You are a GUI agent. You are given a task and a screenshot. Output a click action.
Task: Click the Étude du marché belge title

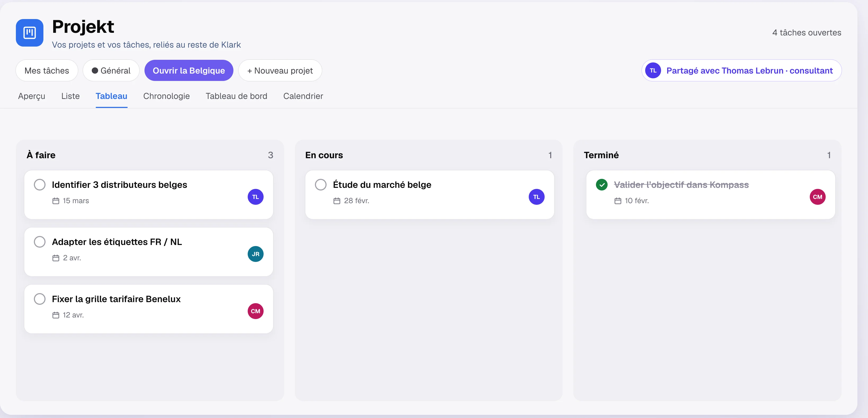pyautogui.click(x=382, y=185)
